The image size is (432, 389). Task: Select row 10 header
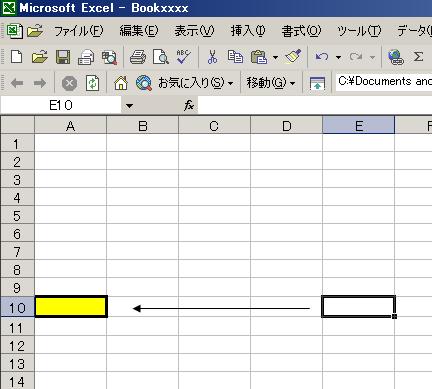(17, 307)
